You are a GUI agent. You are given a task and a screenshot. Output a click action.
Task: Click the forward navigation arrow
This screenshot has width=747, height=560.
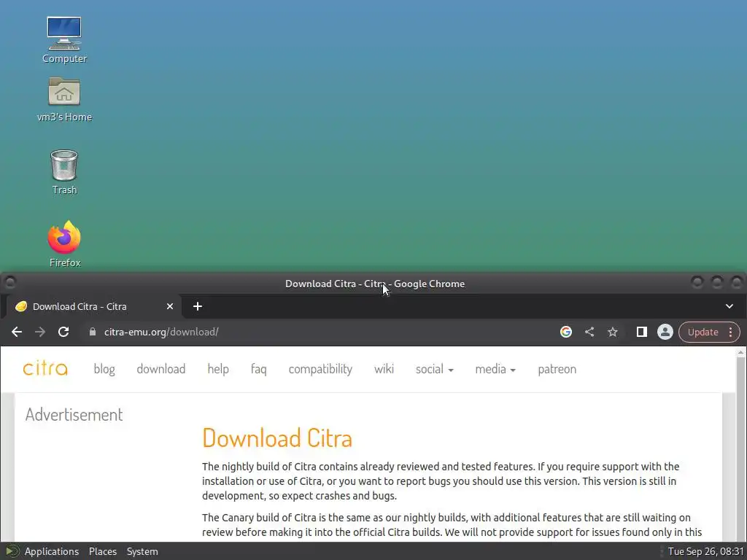[40, 332]
